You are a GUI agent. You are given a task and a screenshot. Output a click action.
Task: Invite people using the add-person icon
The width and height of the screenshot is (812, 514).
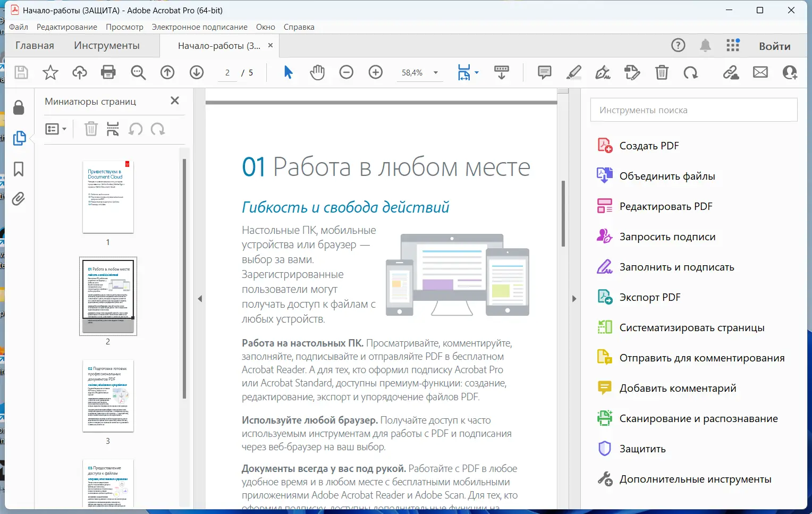click(x=790, y=72)
